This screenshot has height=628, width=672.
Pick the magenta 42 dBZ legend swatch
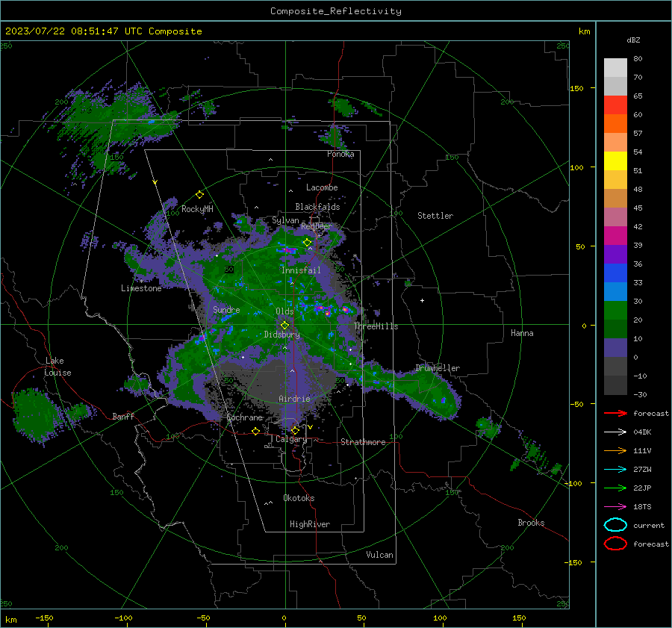click(x=615, y=236)
